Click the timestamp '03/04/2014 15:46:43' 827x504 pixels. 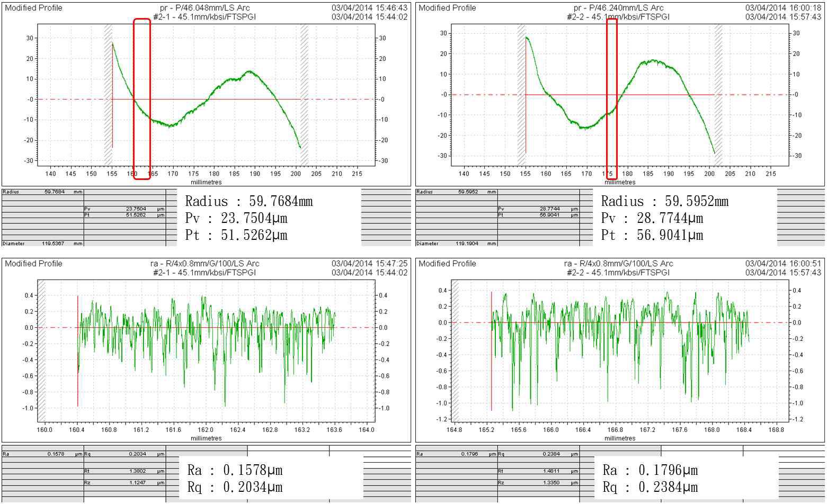(370, 8)
